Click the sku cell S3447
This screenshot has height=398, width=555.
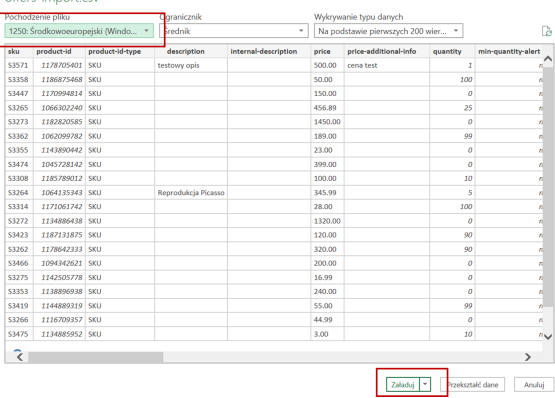coord(19,94)
